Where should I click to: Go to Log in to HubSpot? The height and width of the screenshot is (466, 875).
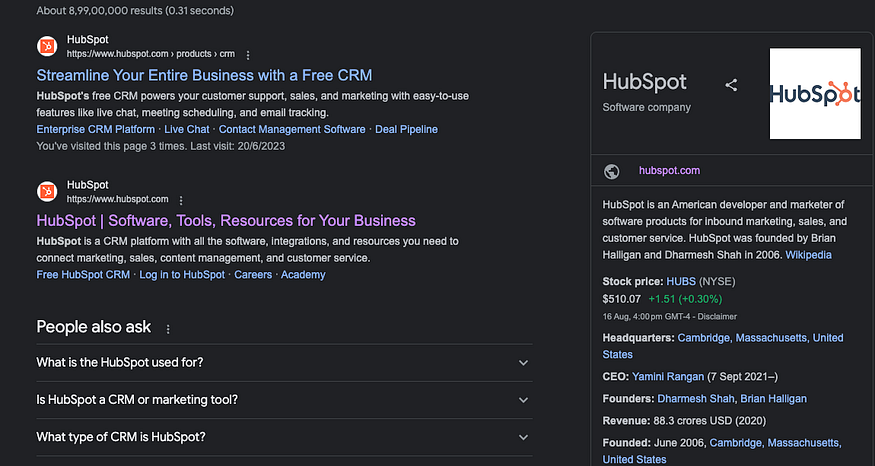click(182, 275)
